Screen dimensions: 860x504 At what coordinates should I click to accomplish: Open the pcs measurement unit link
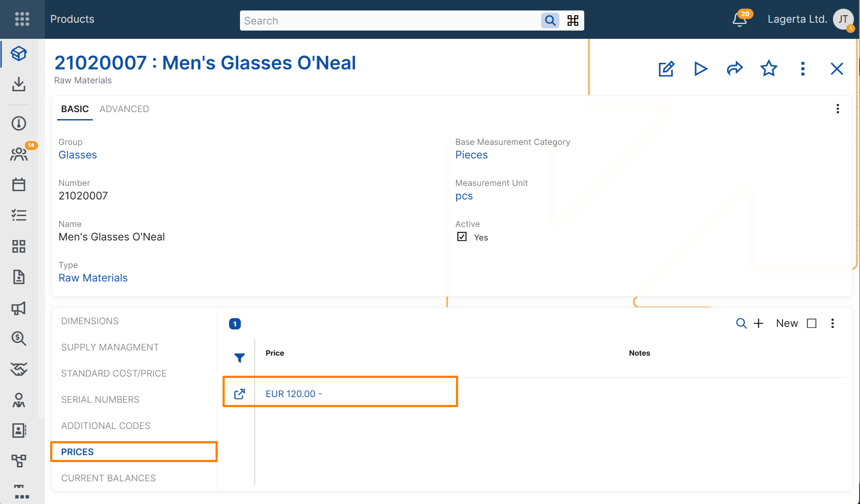pyautogui.click(x=464, y=196)
